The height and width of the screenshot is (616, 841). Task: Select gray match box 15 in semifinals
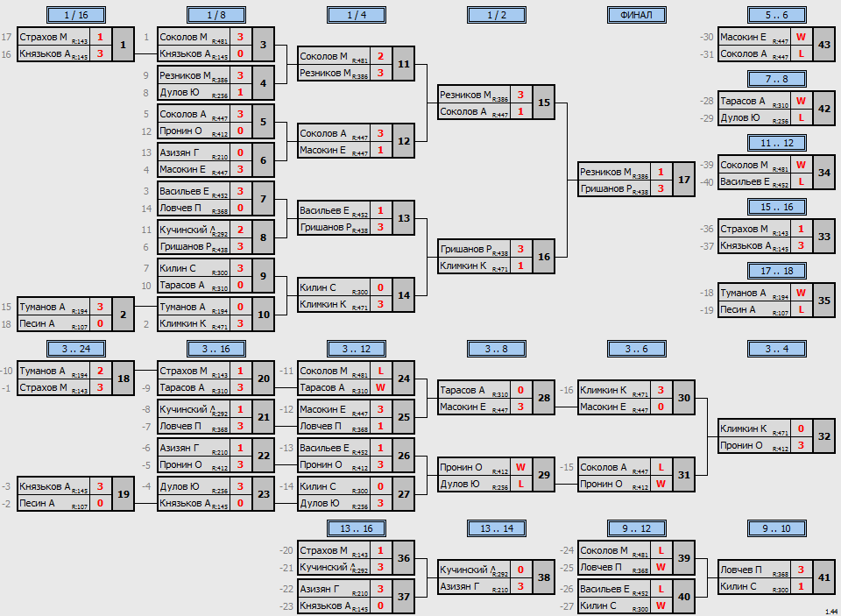tap(544, 103)
